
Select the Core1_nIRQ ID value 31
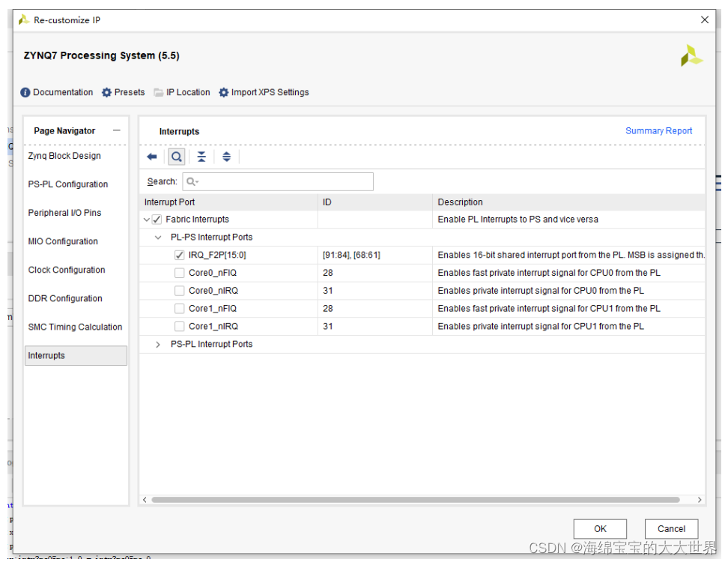[328, 327]
